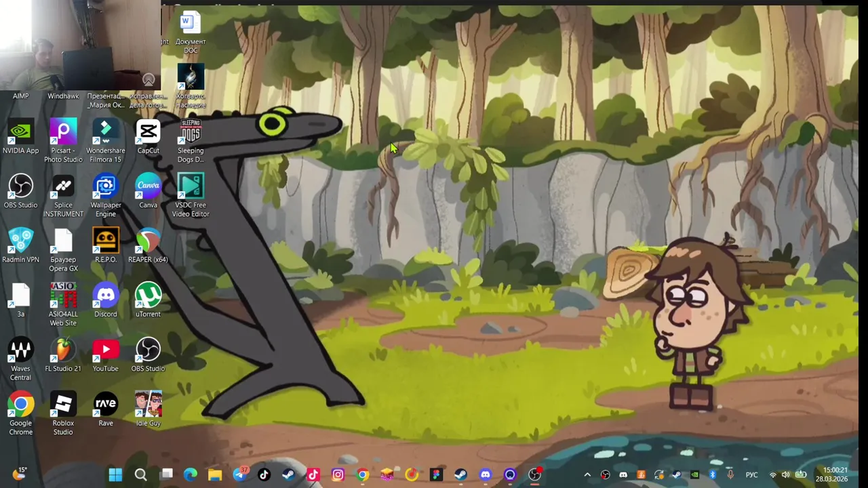The height and width of the screenshot is (488, 868).
Task: Open taskbar Search
Action: point(140,474)
